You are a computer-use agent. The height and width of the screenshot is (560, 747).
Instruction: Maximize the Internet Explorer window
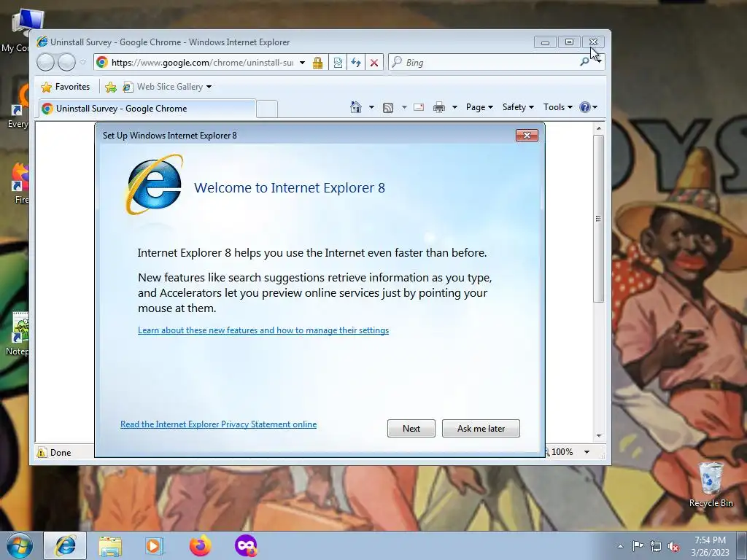(x=569, y=42)
